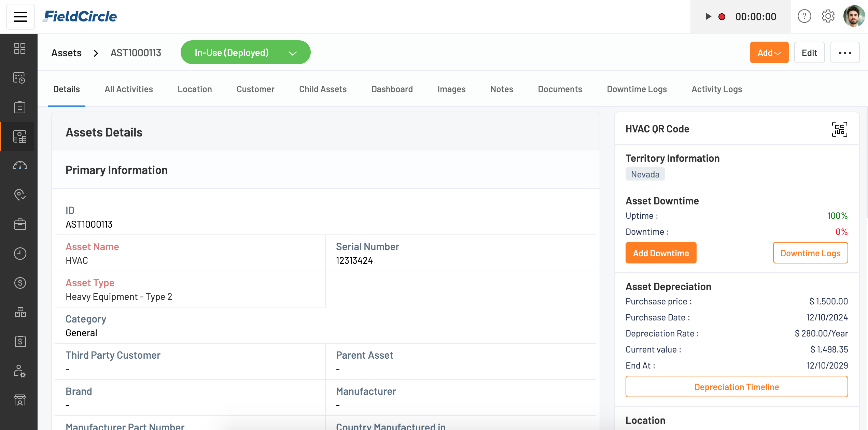The width and height of the screenshot is (868, 430).
Task: Expand the In-Use (Deployed) status dropdown
Action: point(245,53)
